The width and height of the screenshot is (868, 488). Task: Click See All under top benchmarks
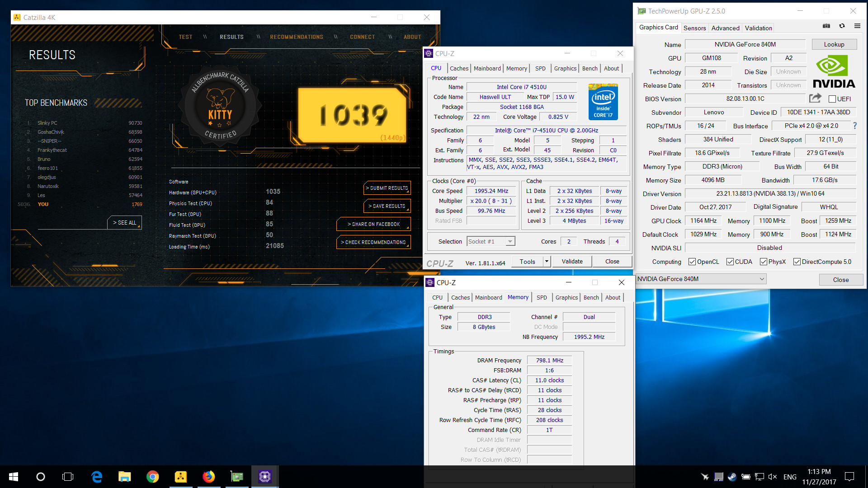tap(124, 223)
